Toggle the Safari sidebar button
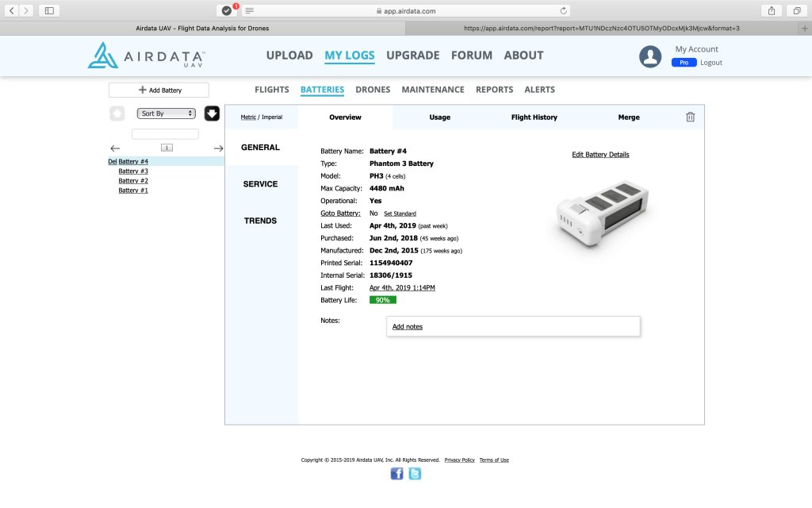Screen dimensions: 812x508 (49, 10)
